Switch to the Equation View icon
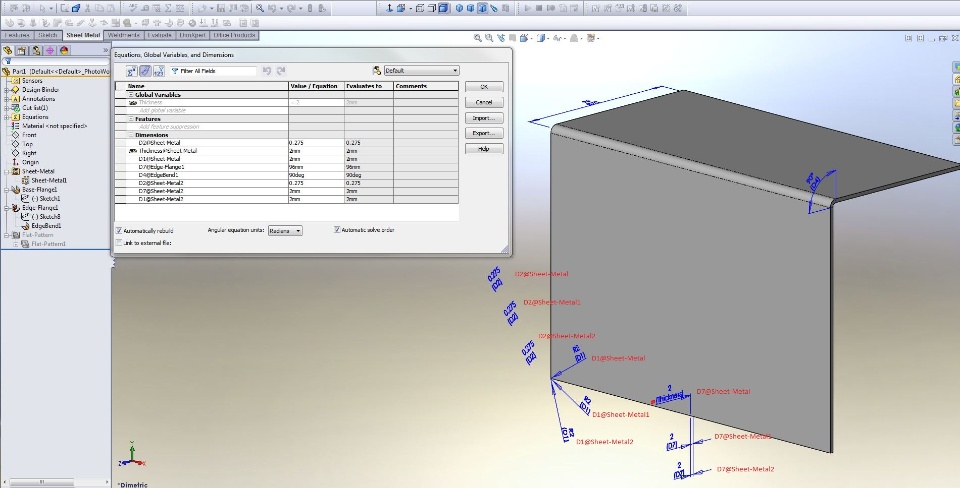 pyautogui.click(x=132, y=71)
